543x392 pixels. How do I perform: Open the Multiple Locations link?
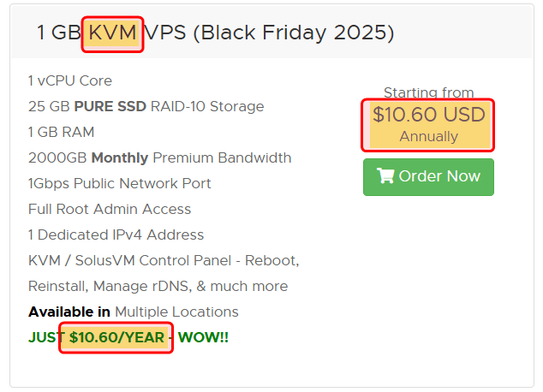tap(176, 312)
